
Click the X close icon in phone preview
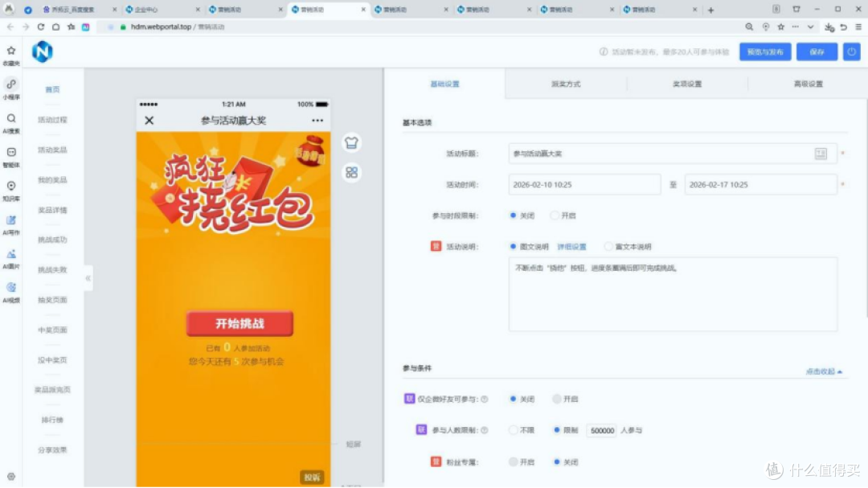point(149,121)
